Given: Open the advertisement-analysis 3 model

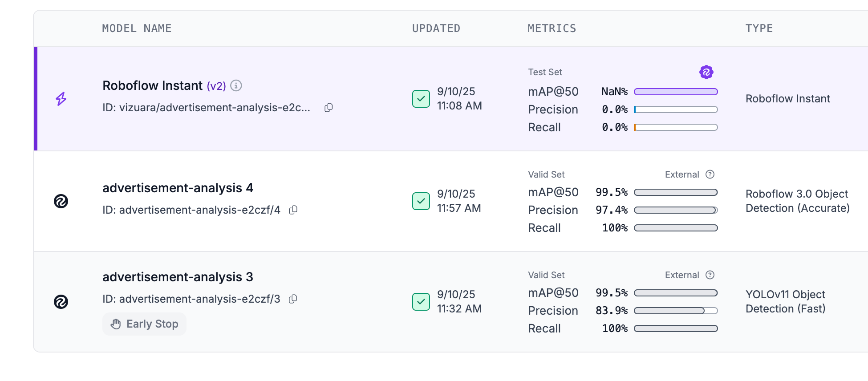Looking at the screenshot, I should pyautogui.click(x=178, y=277).
